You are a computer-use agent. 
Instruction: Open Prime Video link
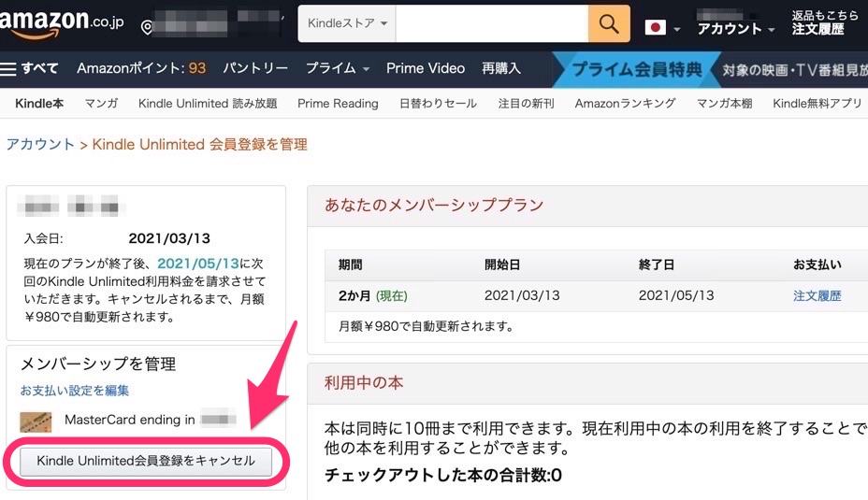pos(426,68)
